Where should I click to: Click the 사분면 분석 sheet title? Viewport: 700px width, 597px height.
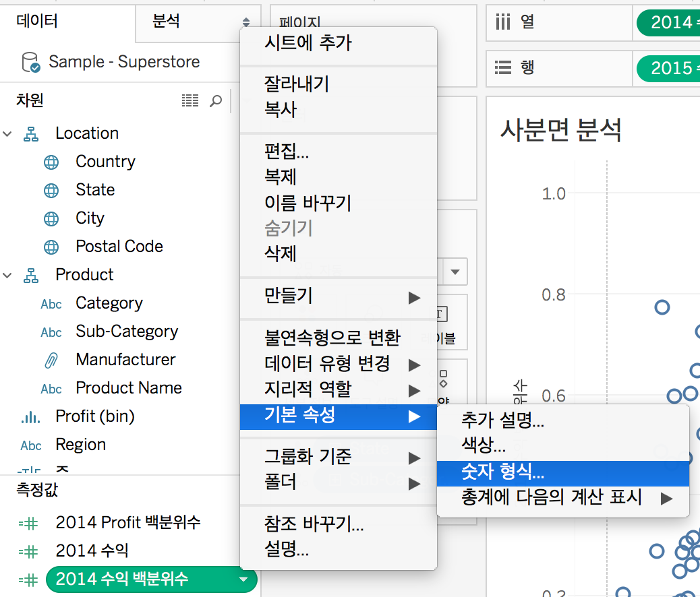(x=560, y=130)
